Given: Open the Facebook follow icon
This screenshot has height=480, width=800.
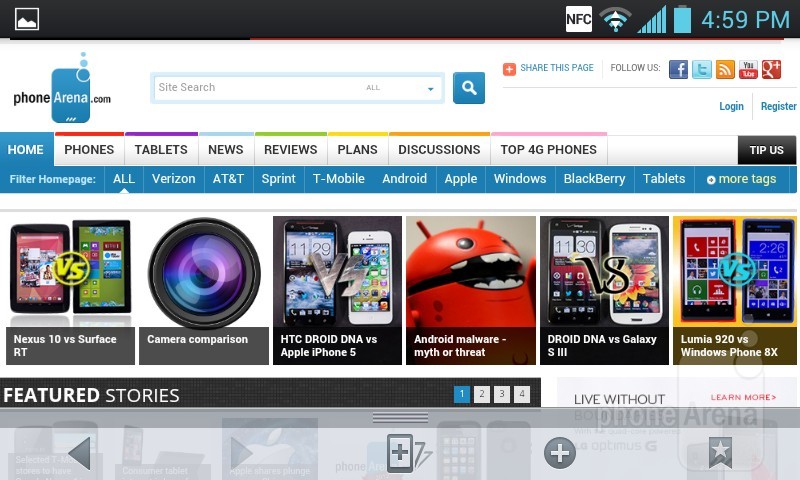Looking at the screenshot, I should (x=678, y=69).
